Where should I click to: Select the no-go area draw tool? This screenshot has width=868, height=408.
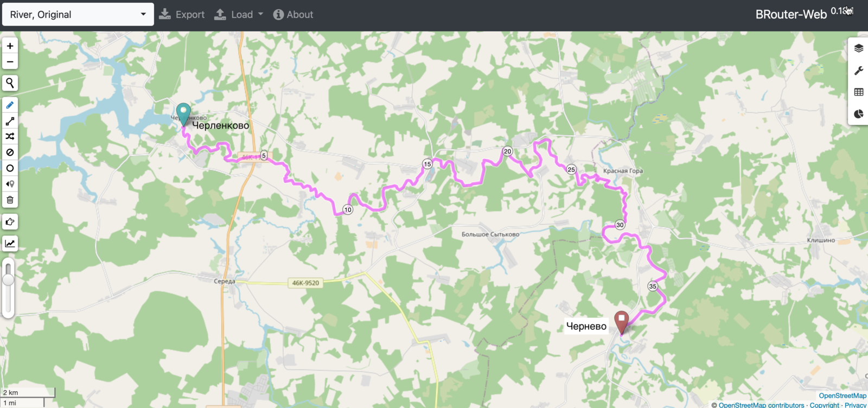pyautogui.click(x=10, y=152)
